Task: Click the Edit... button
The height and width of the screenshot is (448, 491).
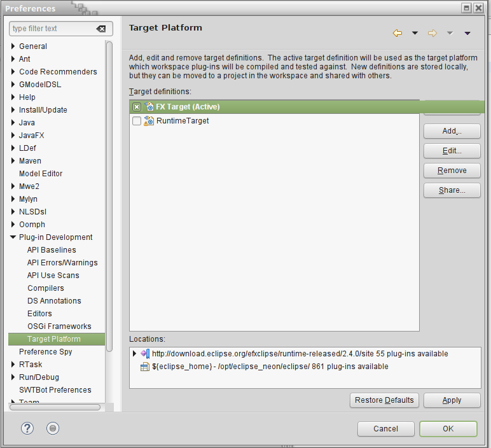Action: pyautogui.click(x=452, y=151)
